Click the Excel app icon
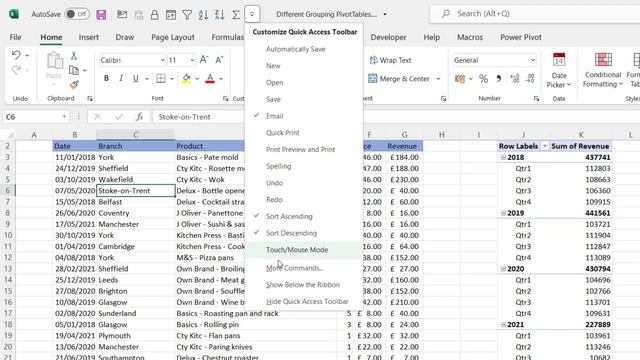The width and height of the screenshot is (640, 360). pos(14,14)
